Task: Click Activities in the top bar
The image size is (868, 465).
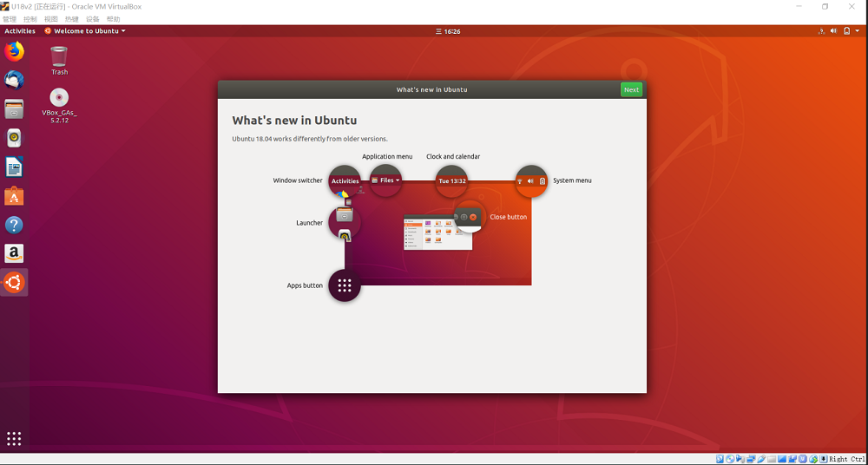Action: 20,31
